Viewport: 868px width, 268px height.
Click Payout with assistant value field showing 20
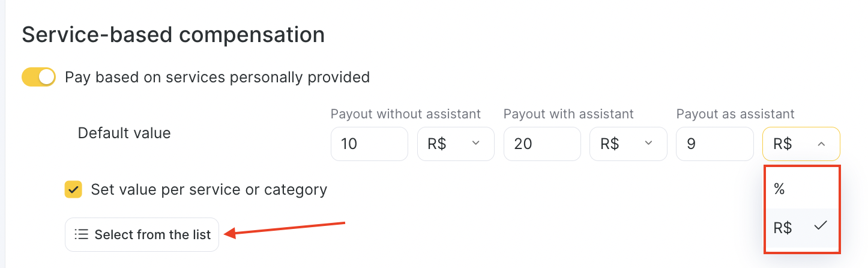point(542,144)
